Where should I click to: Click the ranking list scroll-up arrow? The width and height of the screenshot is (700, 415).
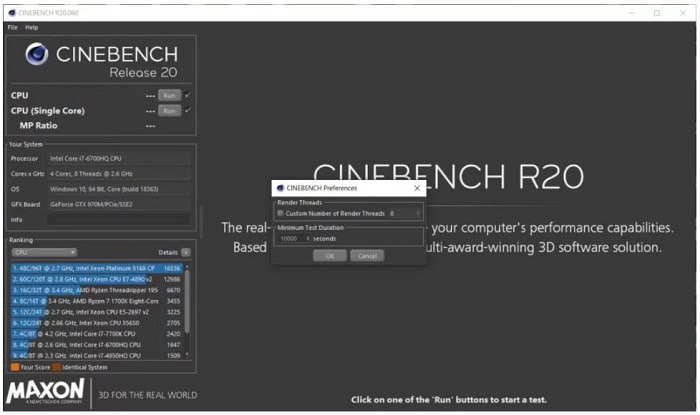click(187, 266)
